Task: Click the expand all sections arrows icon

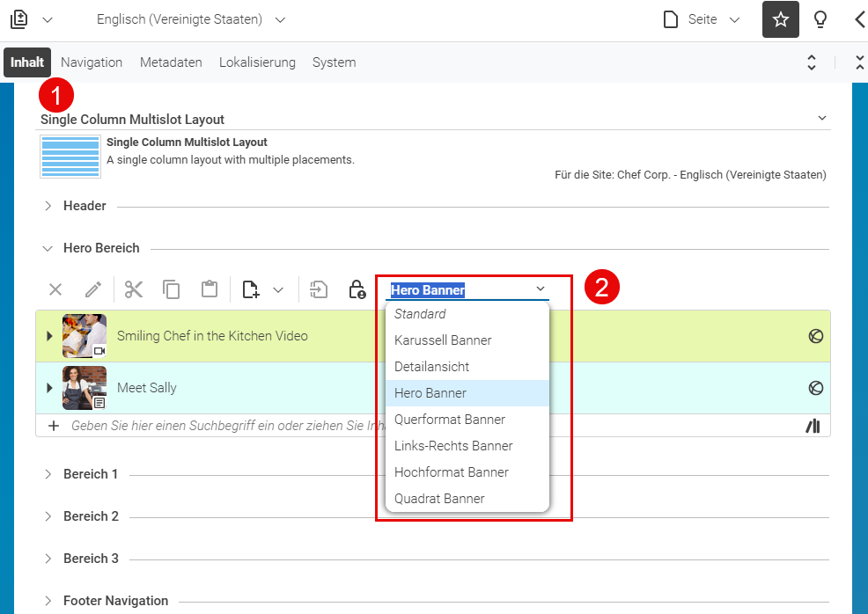Action: tap(812, 62)
